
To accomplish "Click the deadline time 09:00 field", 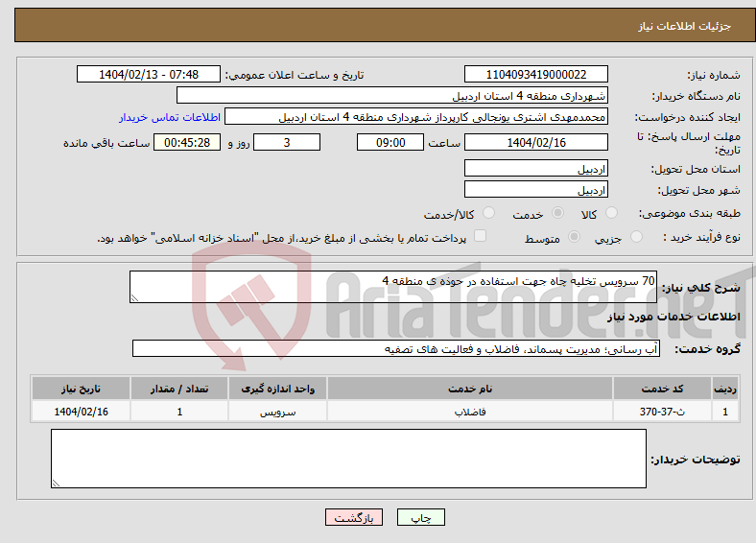I will pos(390,142).
